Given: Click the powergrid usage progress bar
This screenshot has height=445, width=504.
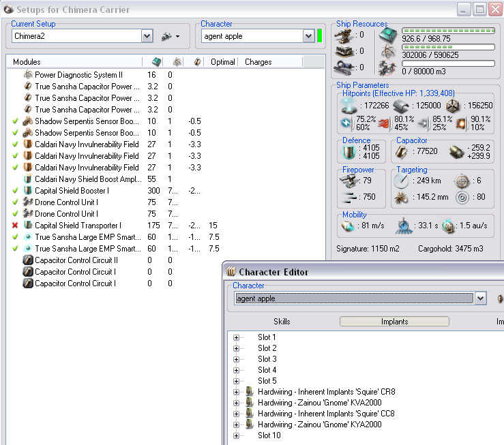Looking at the screenshot, I should (448, 47).
